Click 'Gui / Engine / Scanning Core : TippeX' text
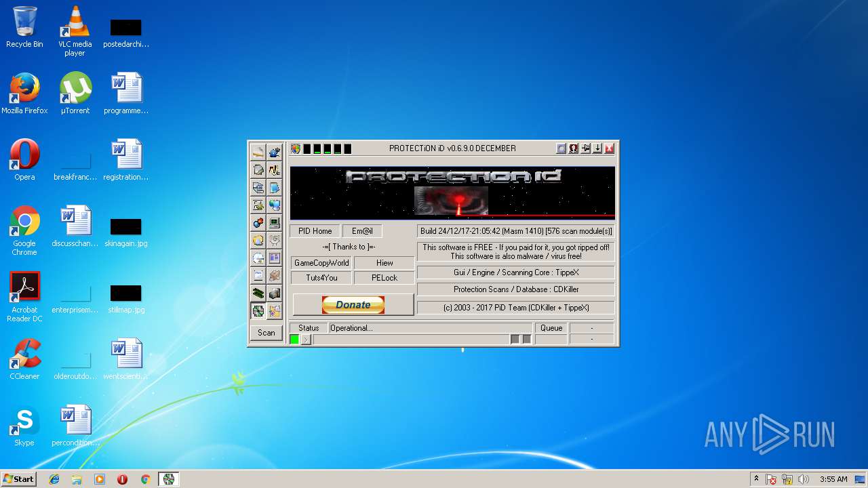Screen dimensions: 868x488 (516, 272)
